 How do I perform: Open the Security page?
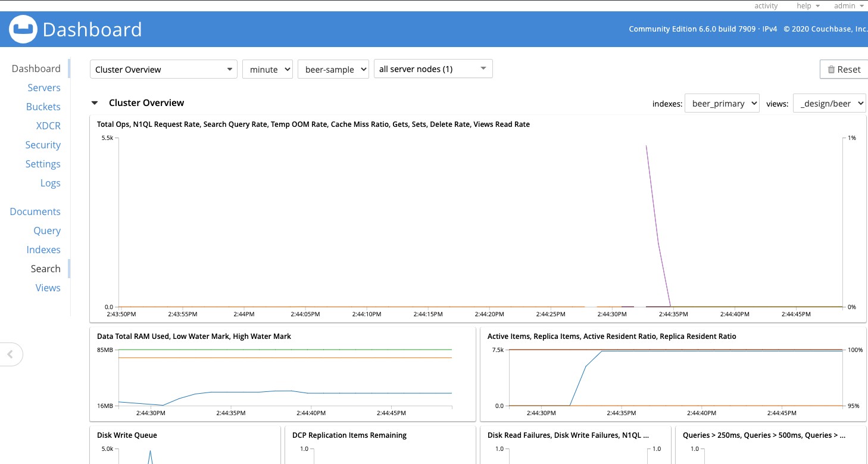coord(43,145)
